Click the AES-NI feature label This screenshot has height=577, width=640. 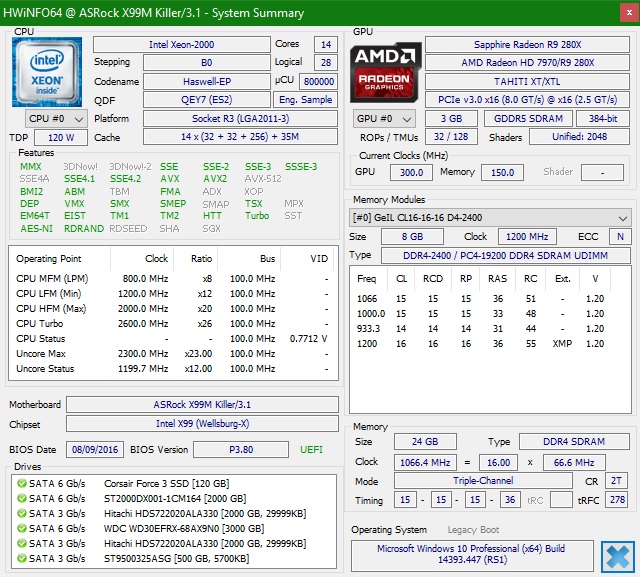pyautogui.click(x=36, y=229)
